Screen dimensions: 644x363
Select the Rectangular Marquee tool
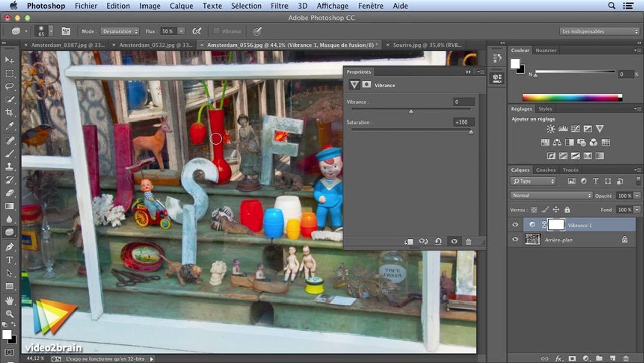coord(9,73)
